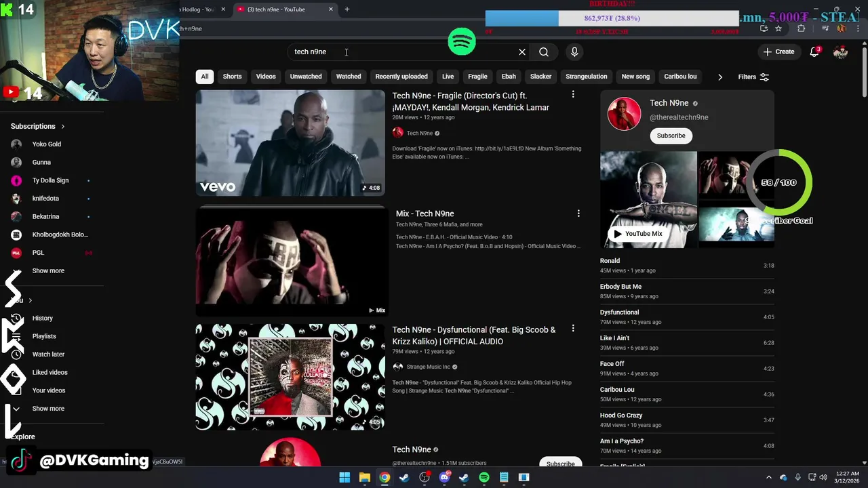
Task: Open Playlists in the sidebar
Action: pyautogui.click(x=44, y=336)
